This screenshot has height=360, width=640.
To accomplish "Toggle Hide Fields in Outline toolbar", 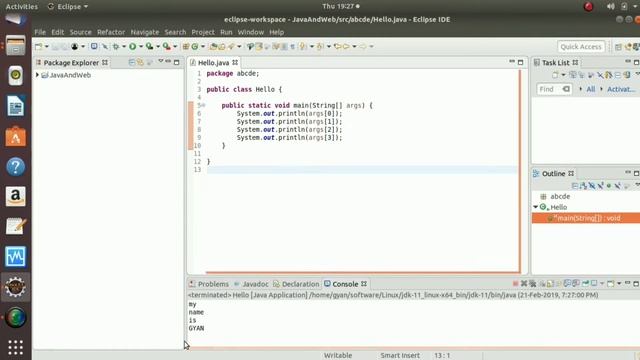I will click(x=592, y=186).
